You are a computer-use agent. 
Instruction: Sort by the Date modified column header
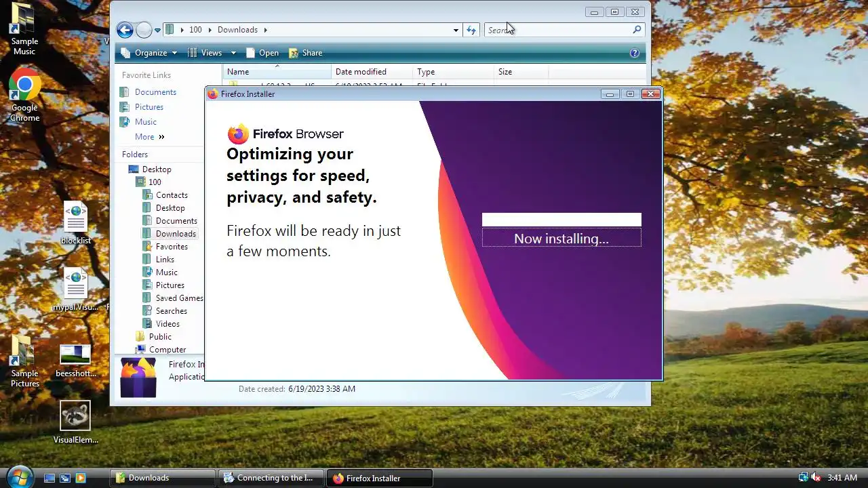[x=372, y=72]
